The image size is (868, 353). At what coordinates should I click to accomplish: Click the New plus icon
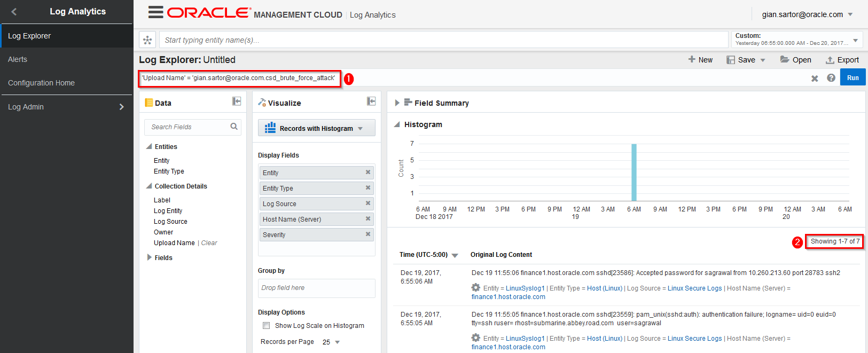pyautogui.click(x=692, y=59)
